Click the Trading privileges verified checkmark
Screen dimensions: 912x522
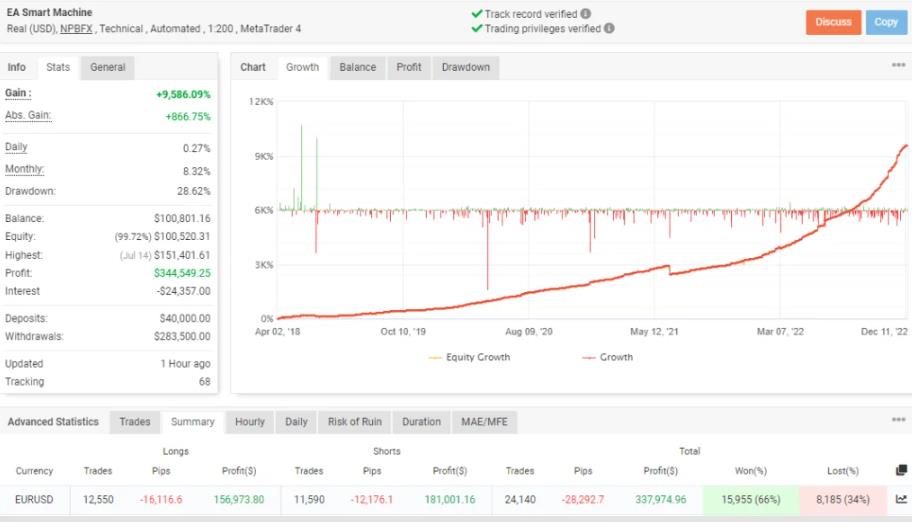[x=476, y=29]
